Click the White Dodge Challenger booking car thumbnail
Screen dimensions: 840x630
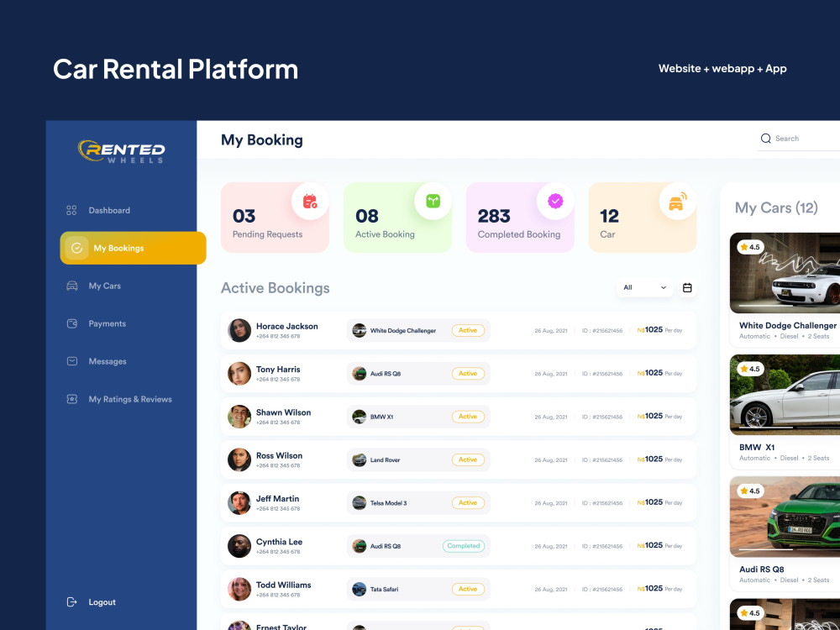359,330
